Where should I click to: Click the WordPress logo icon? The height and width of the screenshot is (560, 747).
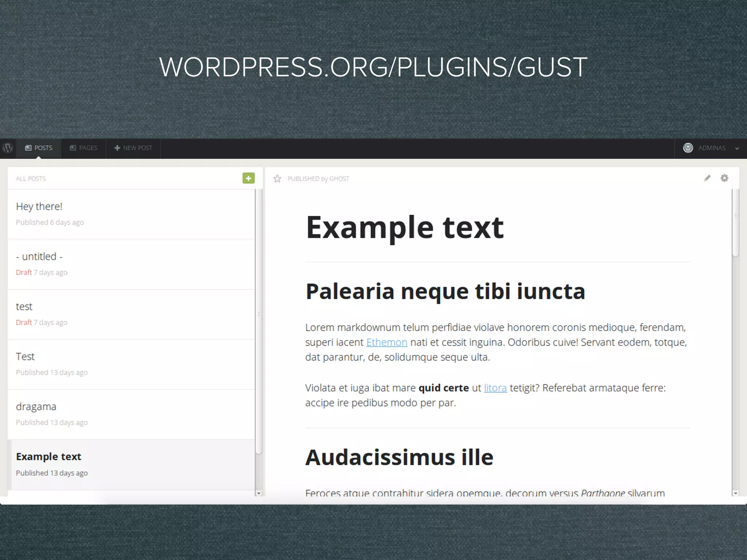click(8, 148)
